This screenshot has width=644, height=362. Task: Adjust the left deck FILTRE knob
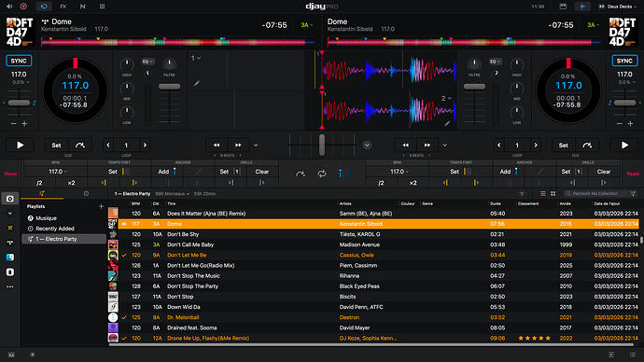pyautogui.click(x=169, y=64)
